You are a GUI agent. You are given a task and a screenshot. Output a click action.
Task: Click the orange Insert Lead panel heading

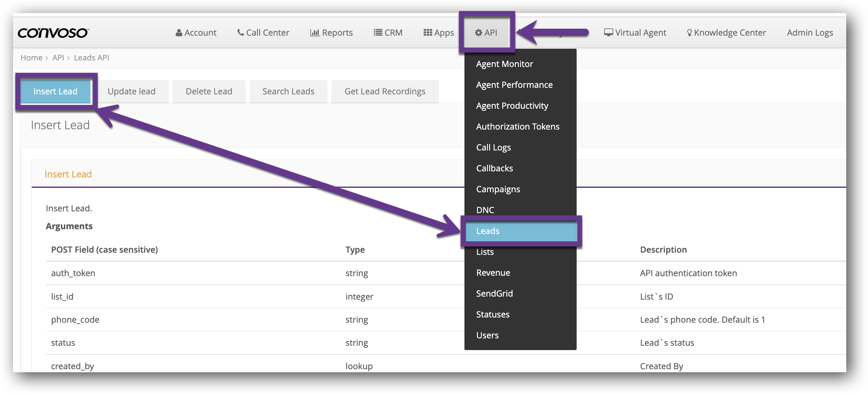point(68,174)
